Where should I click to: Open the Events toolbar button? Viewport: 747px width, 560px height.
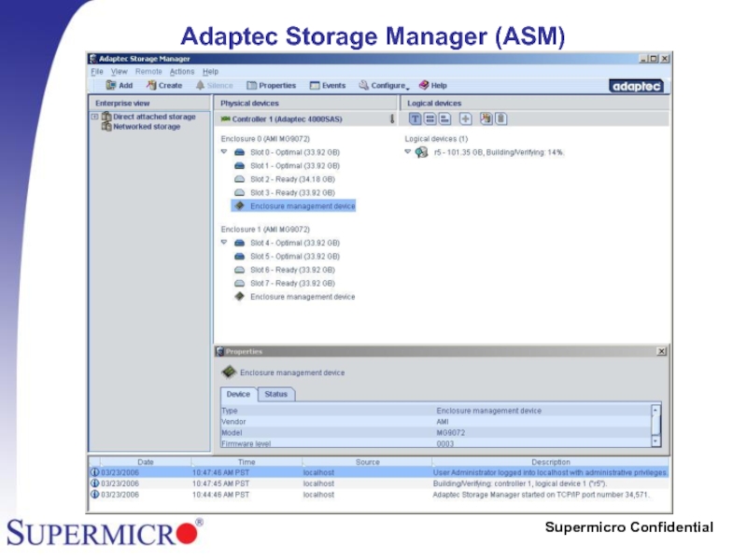click(328, 86)
